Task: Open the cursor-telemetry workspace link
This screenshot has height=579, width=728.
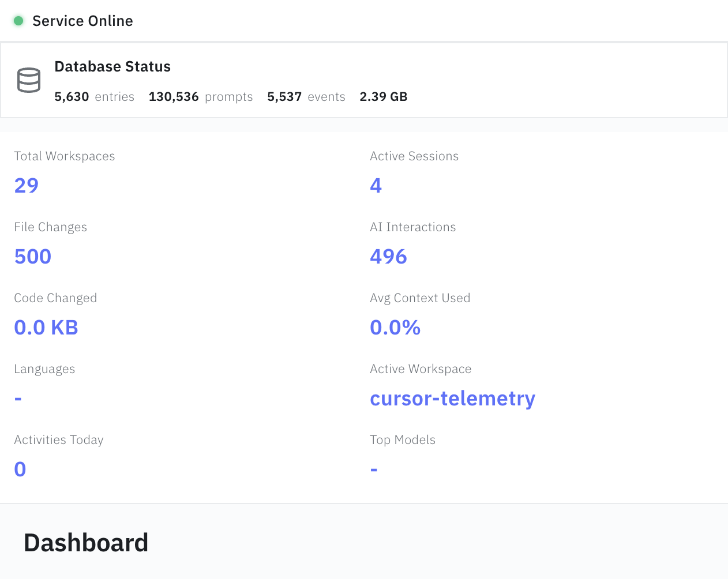Action: [x=452, y=398]
